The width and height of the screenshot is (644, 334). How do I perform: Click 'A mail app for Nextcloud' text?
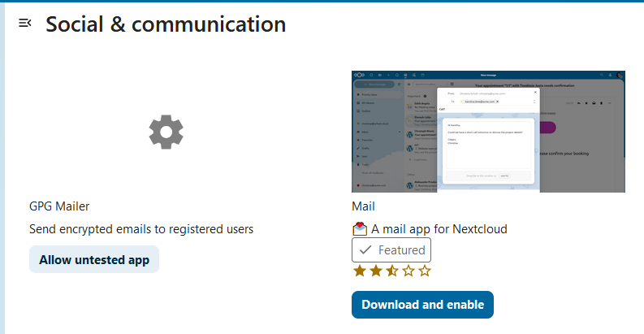coord(439,229)
